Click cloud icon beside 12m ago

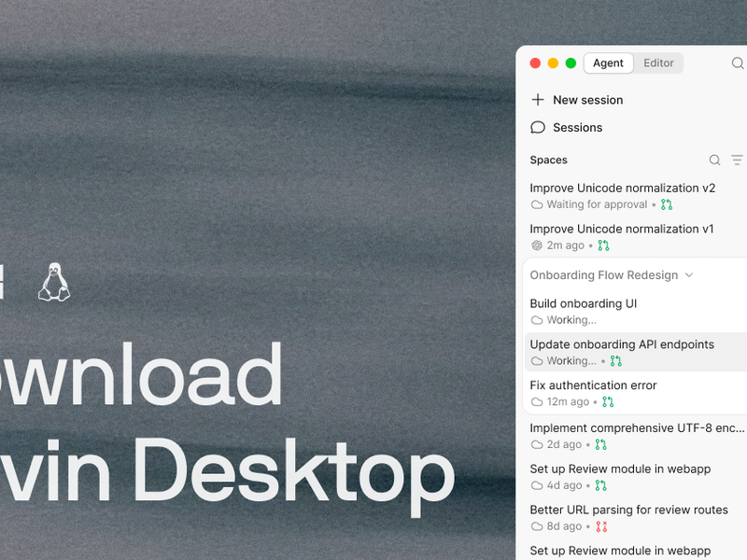coord(537,402)
